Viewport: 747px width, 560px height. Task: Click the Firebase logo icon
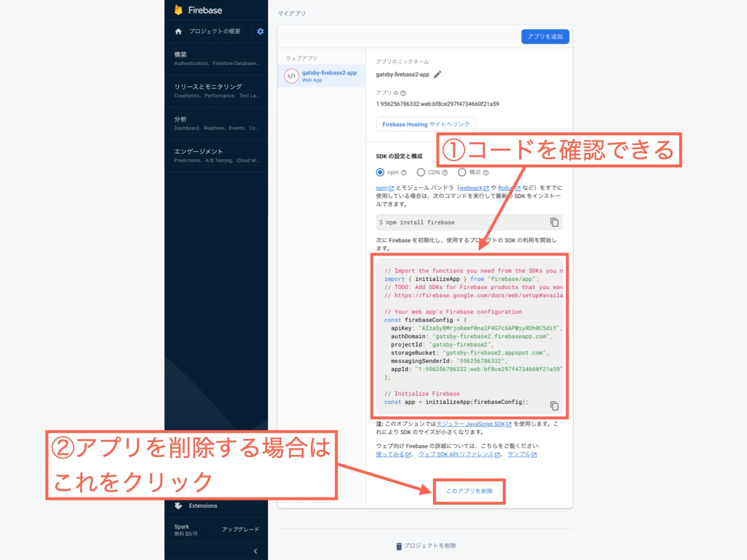coord(177,10)
